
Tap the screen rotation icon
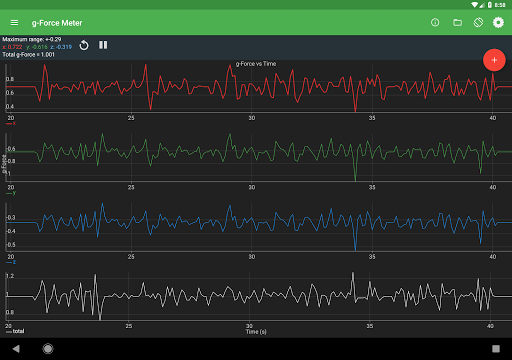pyautogui.click(x=478, y=22)
